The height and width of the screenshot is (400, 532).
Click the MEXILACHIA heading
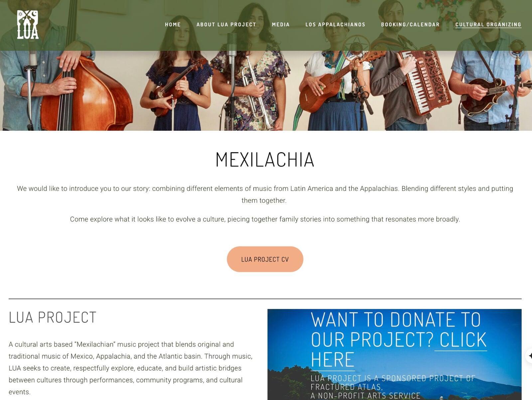click(x=265, y=160)
